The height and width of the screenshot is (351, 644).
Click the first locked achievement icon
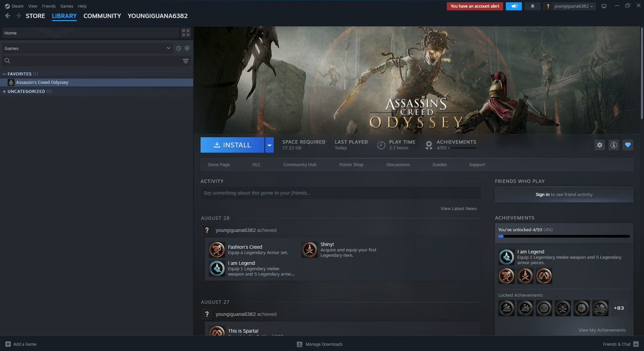coord(506,308)
